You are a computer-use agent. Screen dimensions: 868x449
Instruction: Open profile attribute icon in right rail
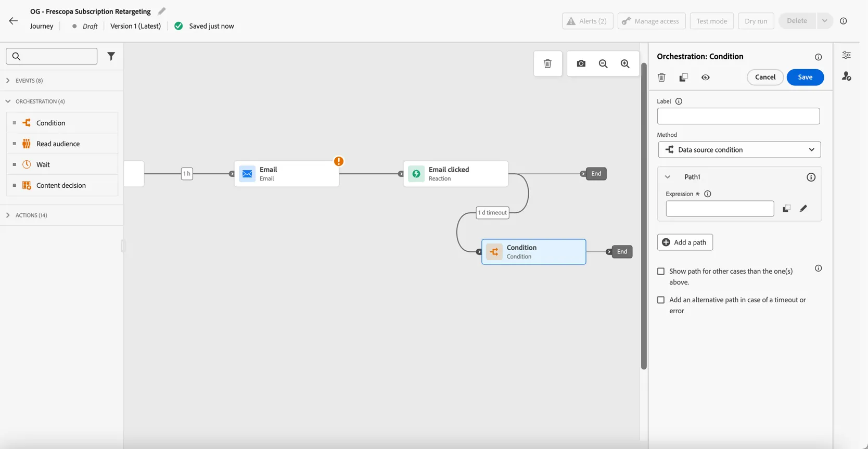pos(847,76)
